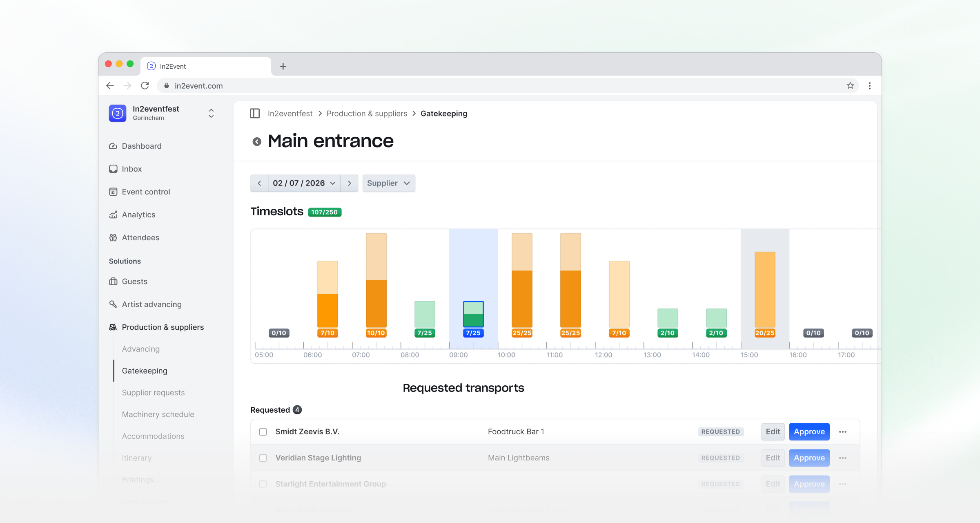This screenshot has width=980, height=523.
Task: Click the Requested count badge 4
Action: tap(297, 410)
